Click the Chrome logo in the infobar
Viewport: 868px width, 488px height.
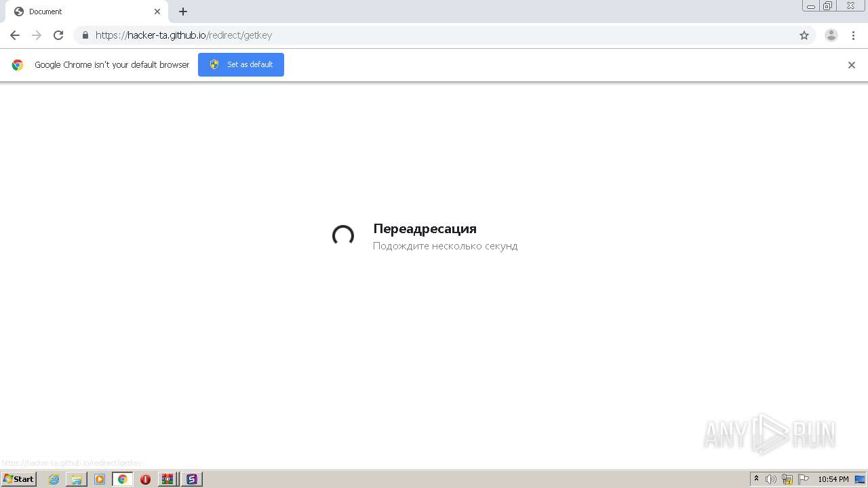click(x=18, y=65)
